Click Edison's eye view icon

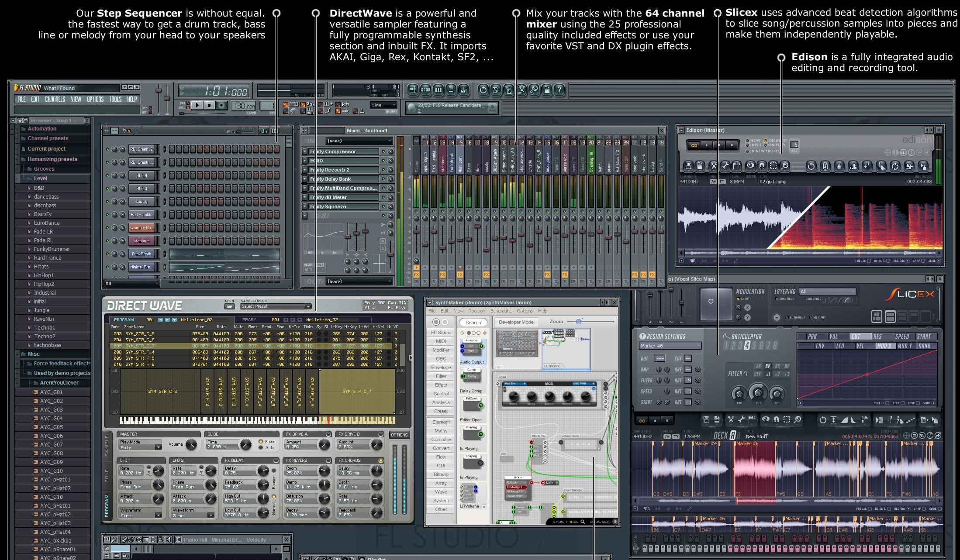[750, 166]
